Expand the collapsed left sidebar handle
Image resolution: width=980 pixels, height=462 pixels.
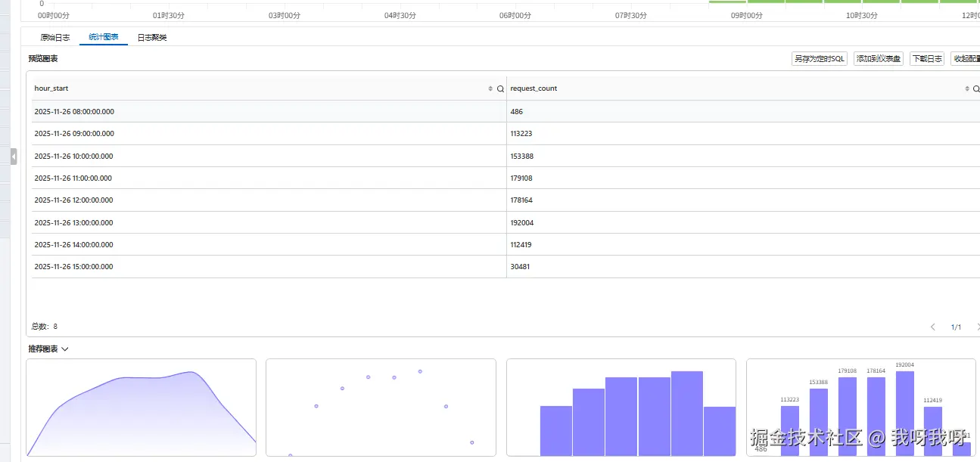click(14, 157)
